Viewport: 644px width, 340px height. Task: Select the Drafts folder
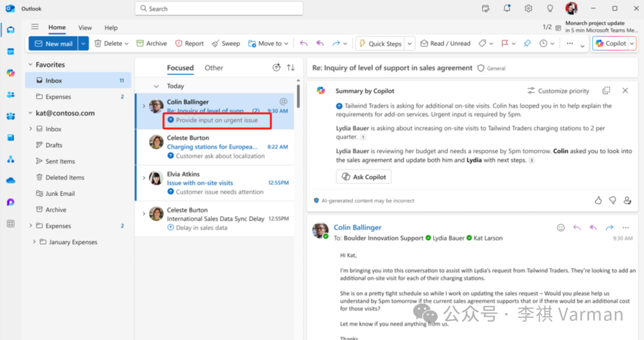(78, 145)
